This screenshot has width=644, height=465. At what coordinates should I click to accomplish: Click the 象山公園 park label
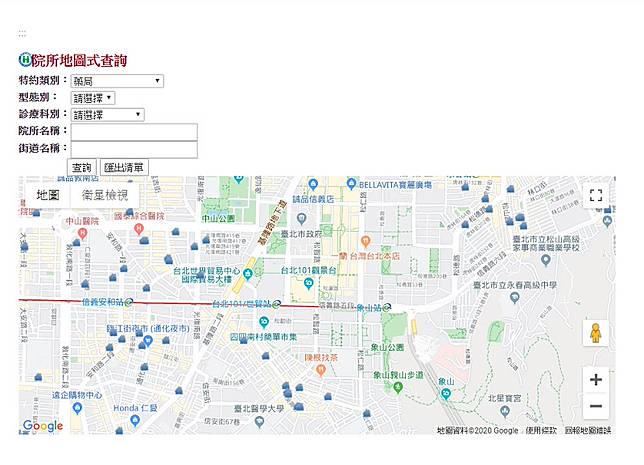[387, 348]
